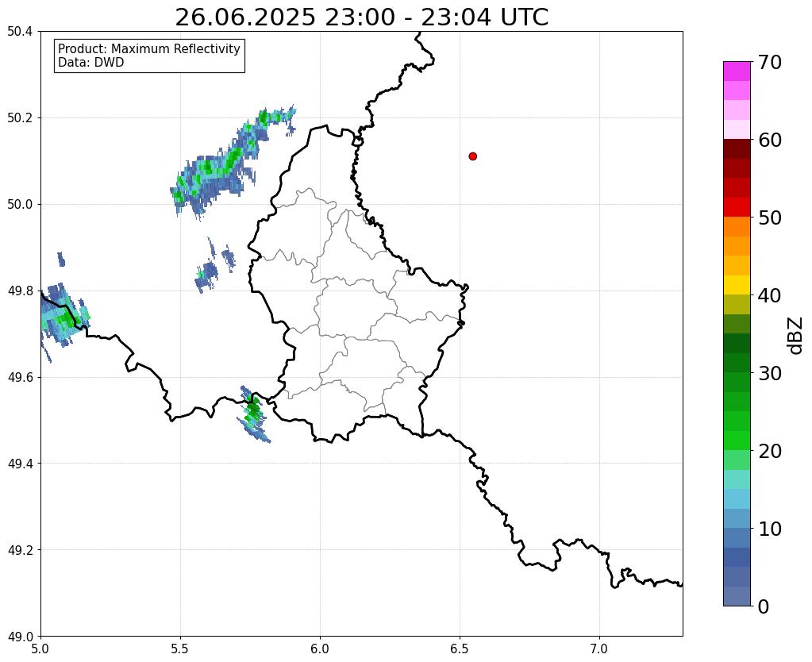The image size is (812, 662).
Task: Click the 49.2 latitude axis label
Action: [20, 549]
